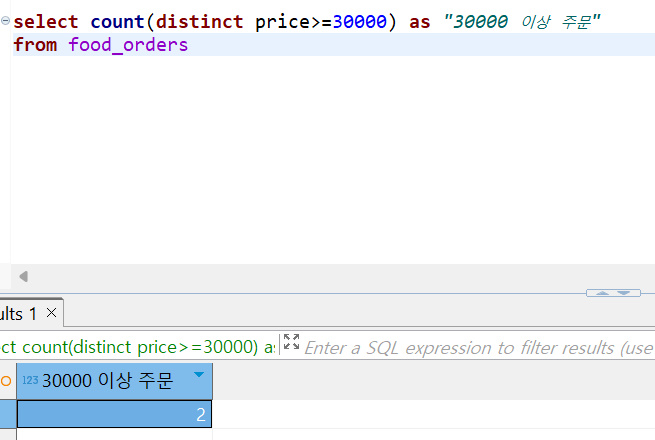Click the orange circle icon in grid corner

[x=6, y=381]
